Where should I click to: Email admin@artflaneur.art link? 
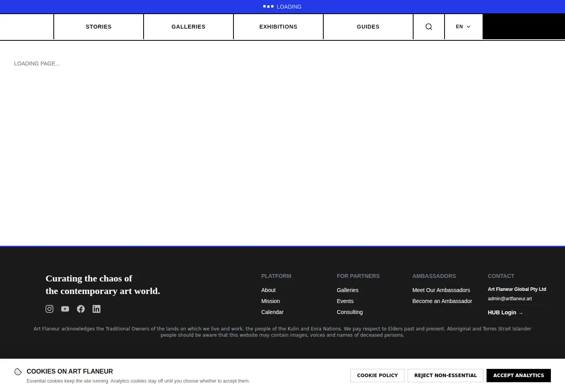point(510,299)
